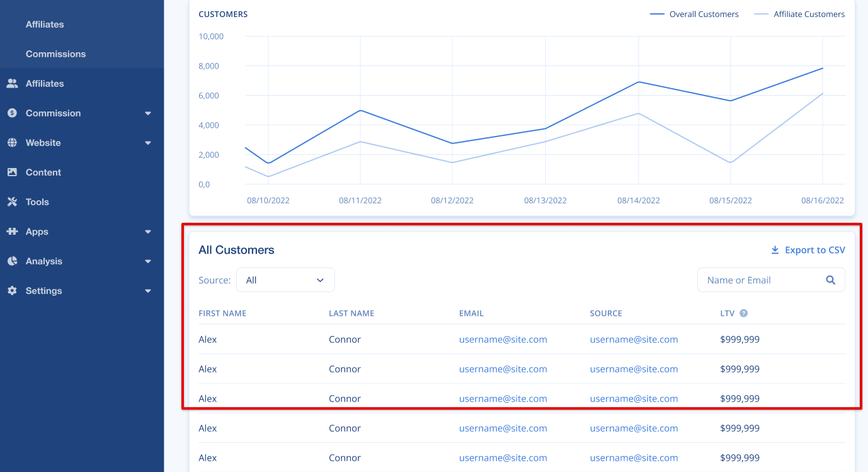Click the Commission dollar coin icon
868x472 pixels.
pos(12,113)
